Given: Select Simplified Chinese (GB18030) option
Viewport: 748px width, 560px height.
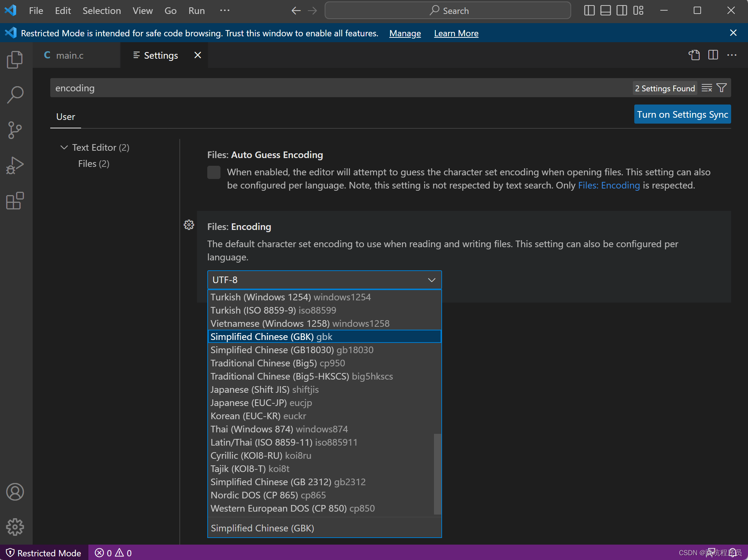Looking at the screenshot, I should (324, 350).
